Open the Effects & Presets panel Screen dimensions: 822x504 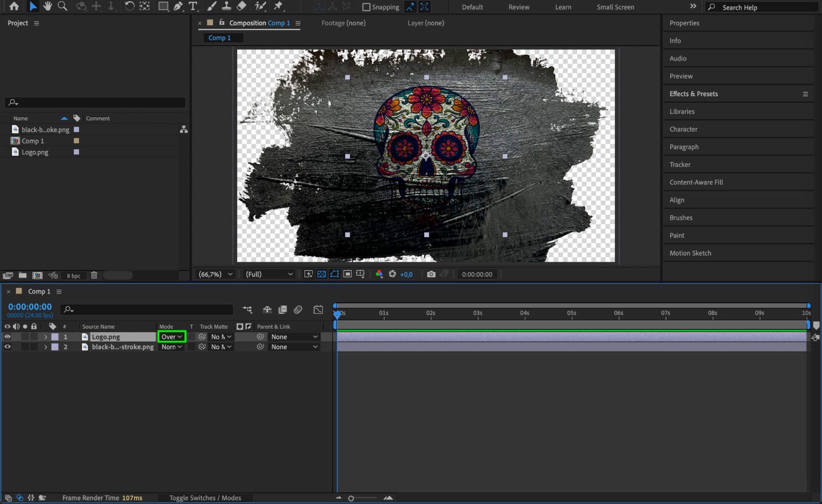[693, 94]
